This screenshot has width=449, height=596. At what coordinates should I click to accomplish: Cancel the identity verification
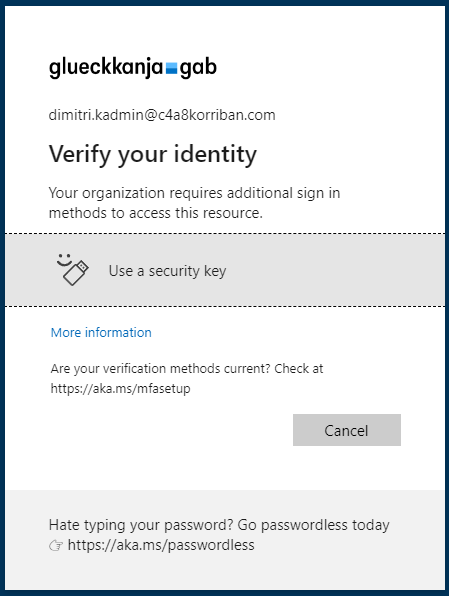click(x=347, y=430)
